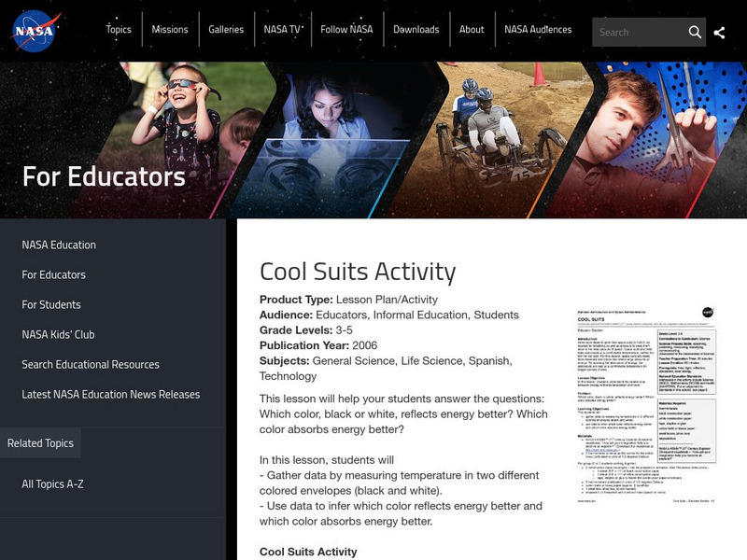Select NASA Education in the sidebar

(x=56, y=245)
